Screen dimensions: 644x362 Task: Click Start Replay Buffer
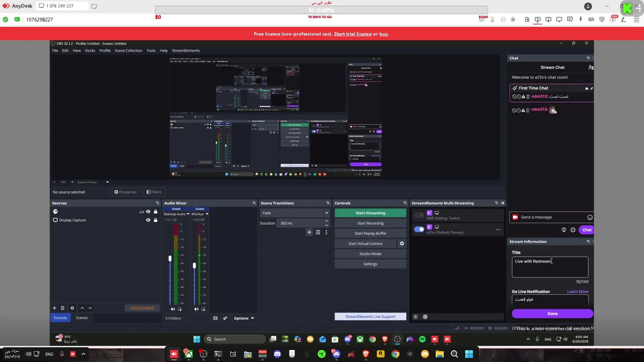tap(370, 233)
